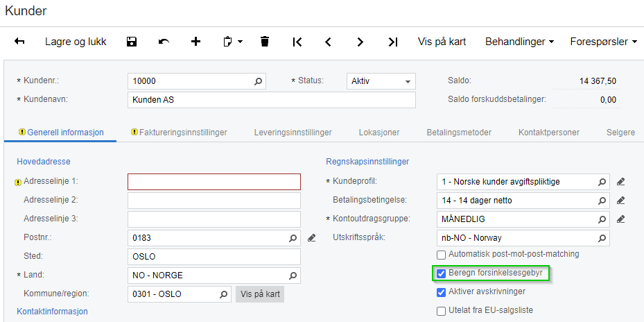The image size is (644, 322).
Task: Open Betalingsbetingelse lookup magnifier
Action: (x=602, y=201)
